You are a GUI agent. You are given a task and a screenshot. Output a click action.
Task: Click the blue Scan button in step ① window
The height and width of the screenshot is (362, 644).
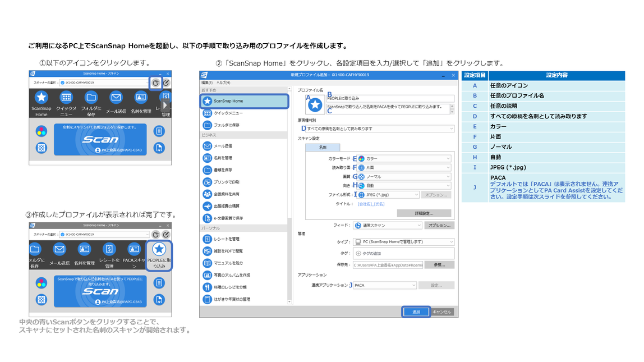(100, 139)
